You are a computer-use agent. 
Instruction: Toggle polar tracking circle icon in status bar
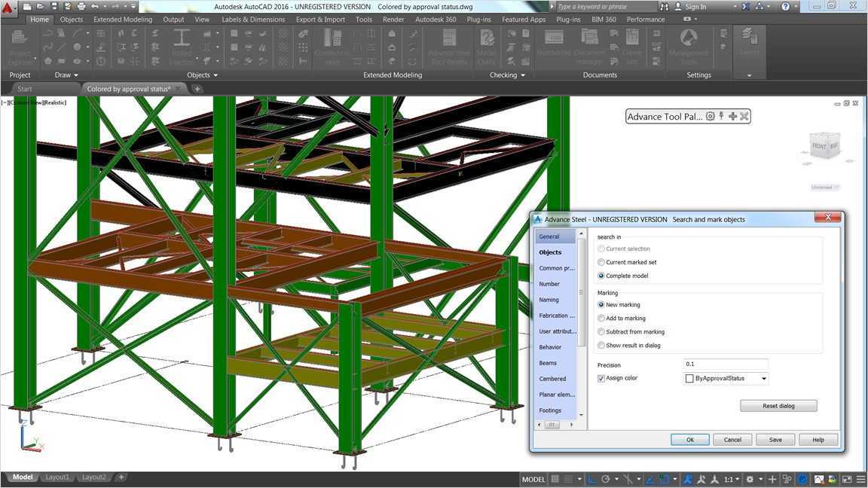point(606,479)
